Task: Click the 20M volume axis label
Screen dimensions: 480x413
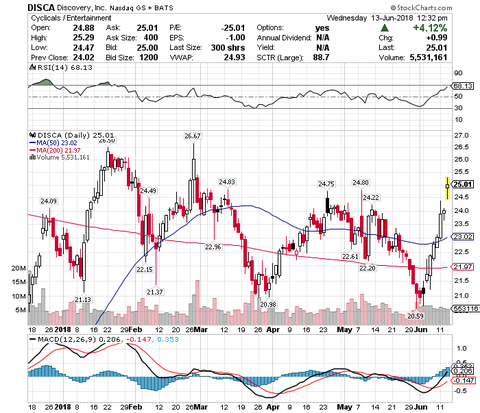Action: (19, 268)
